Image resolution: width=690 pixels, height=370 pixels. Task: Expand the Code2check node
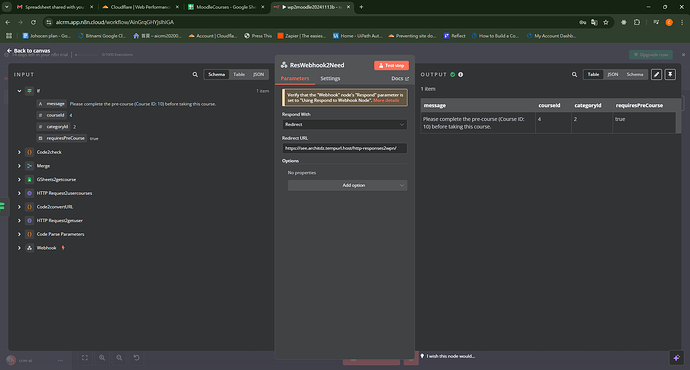tap(19, 152)
